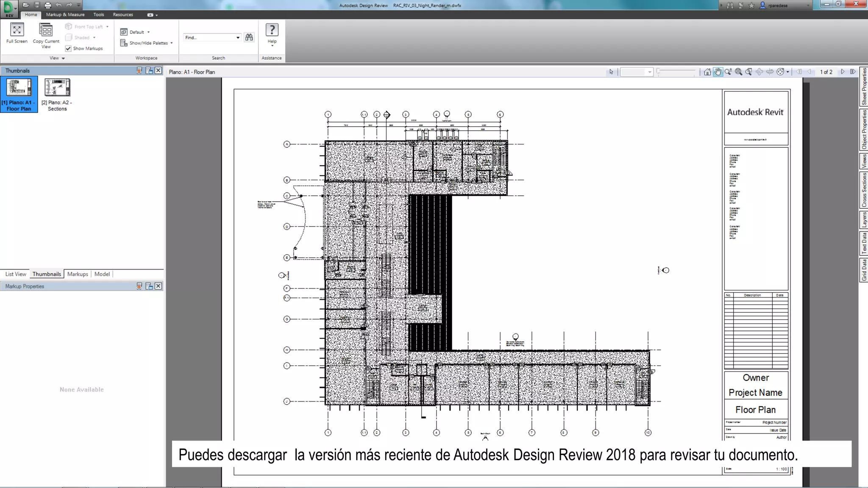Image resolution: width=868 pixels, height=488 pixels.
Task: Click the Thumbnails palette float icon
Action: 149,71
